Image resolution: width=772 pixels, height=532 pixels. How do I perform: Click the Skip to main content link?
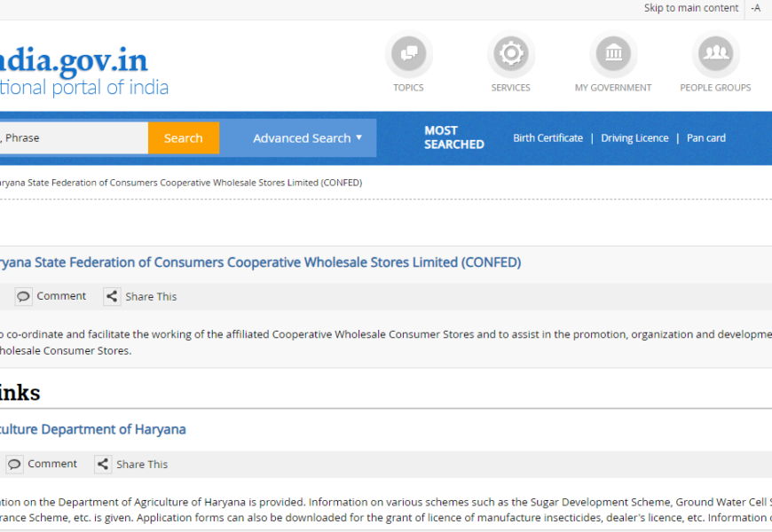coord(690,8)
